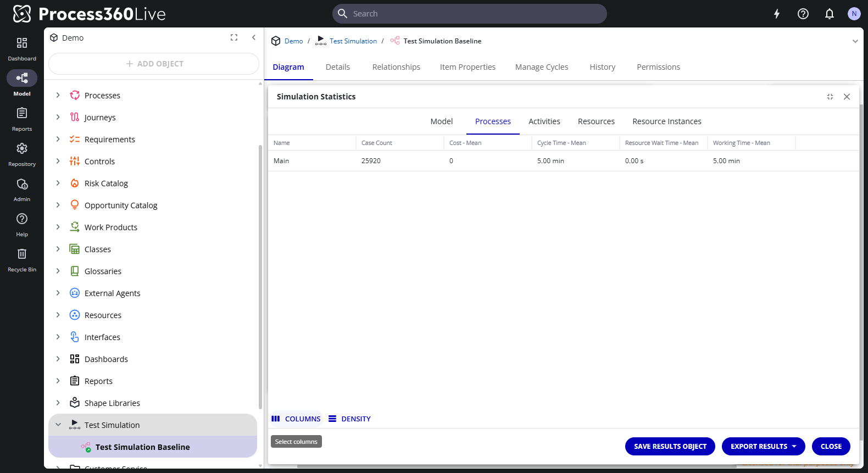868x473 pixels.
Task: Click the Journeys tree item icon
Action: tap(75, 118)
